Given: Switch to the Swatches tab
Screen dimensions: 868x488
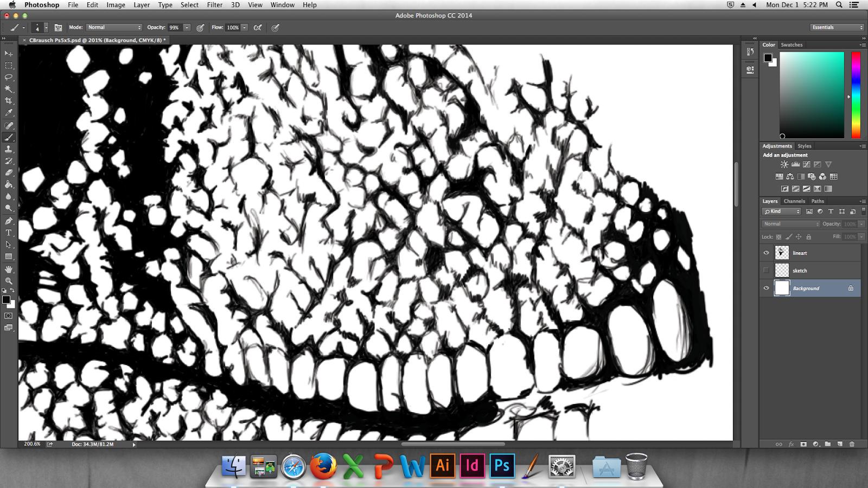Looking at the screenshot, I should coord(792,45).
